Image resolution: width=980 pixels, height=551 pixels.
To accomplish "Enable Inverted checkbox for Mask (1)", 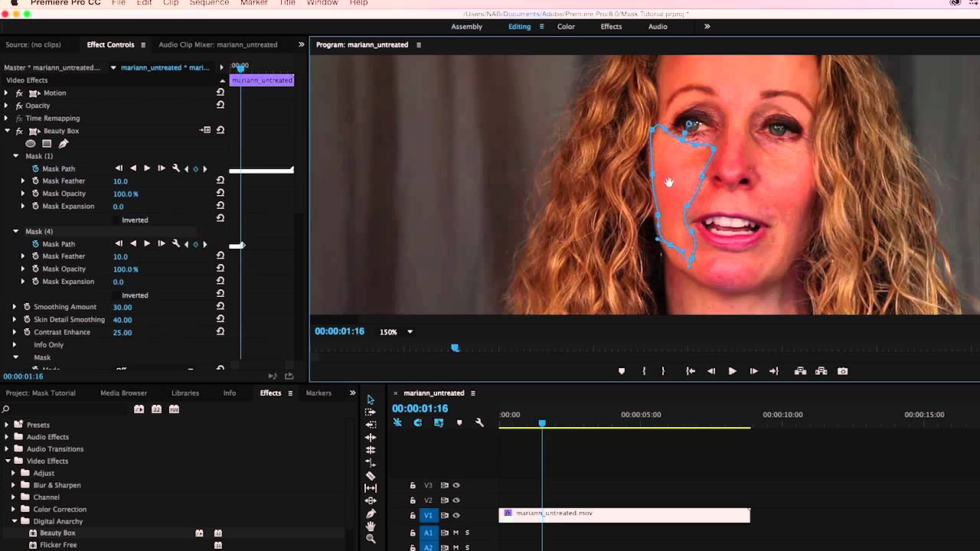I will [x=118, y=220].
